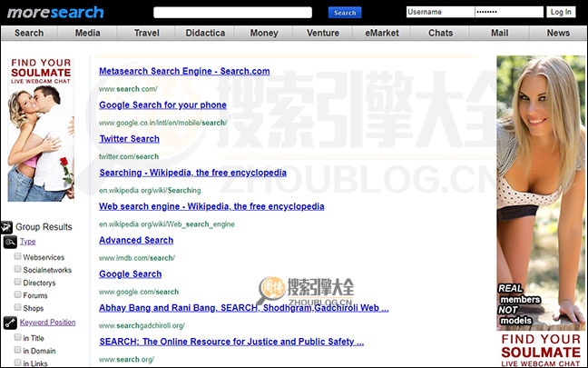Click the Group Results icon
Viewport: 588px width, 368px height.
(x=6, y=226)
